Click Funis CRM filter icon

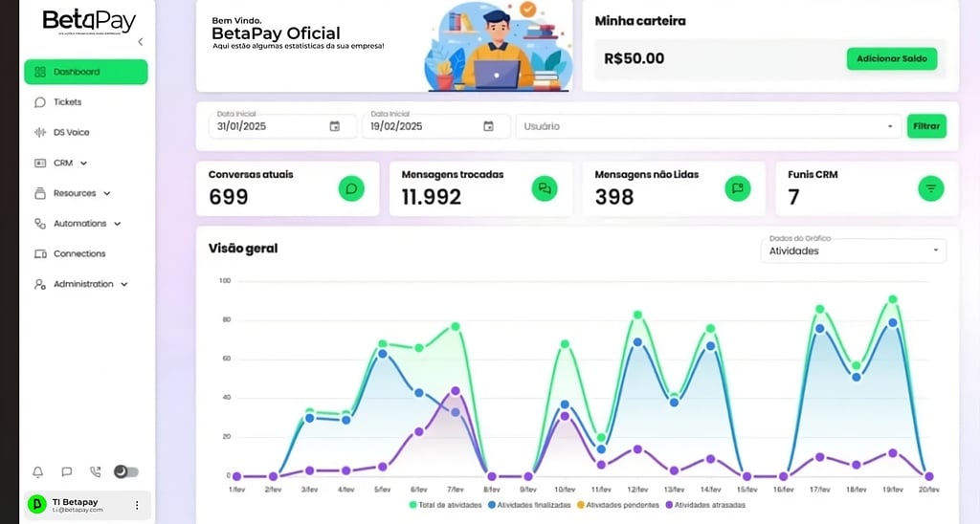tap(930, 188)
